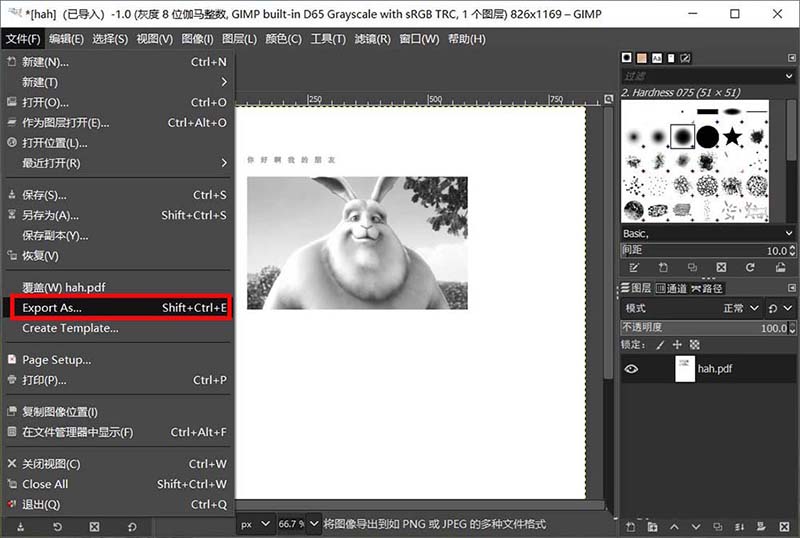
Task: Choose Create Template... menu item
Action: tap(117, 329)
